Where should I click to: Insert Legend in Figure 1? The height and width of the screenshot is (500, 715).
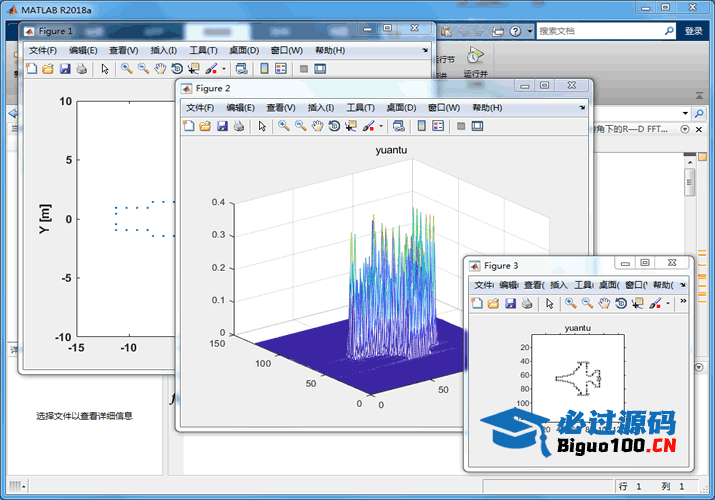pyautogui.click(x=281, y=69)
